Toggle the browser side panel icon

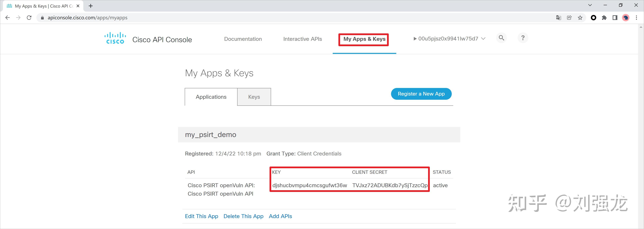coord(615,18)
